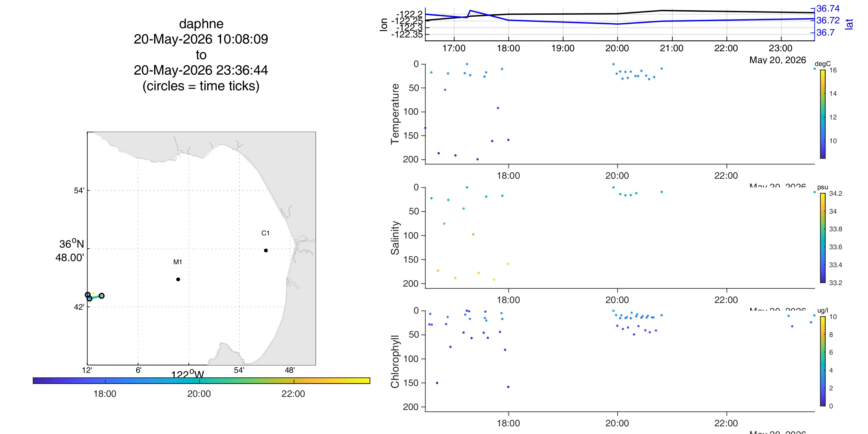Select the rightmost time-tick circle on the map track
This screenshot has width=868, height=434.
(x=102, y=296)
